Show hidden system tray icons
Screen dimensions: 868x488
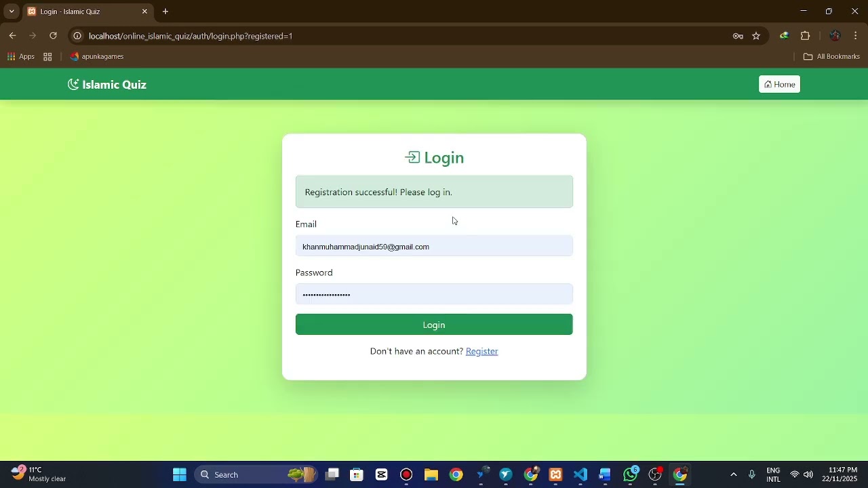coord(733,474)
